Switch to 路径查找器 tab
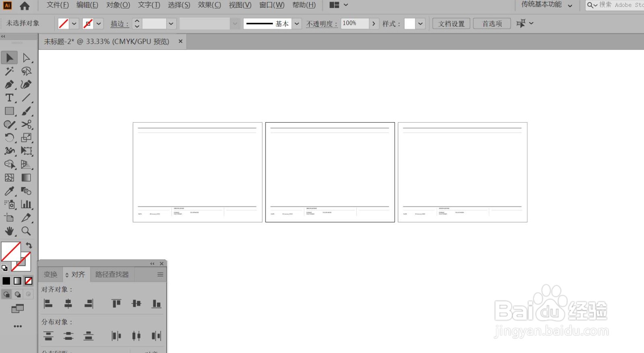Screen dimensions: 644x353 [x=112, y=275]
